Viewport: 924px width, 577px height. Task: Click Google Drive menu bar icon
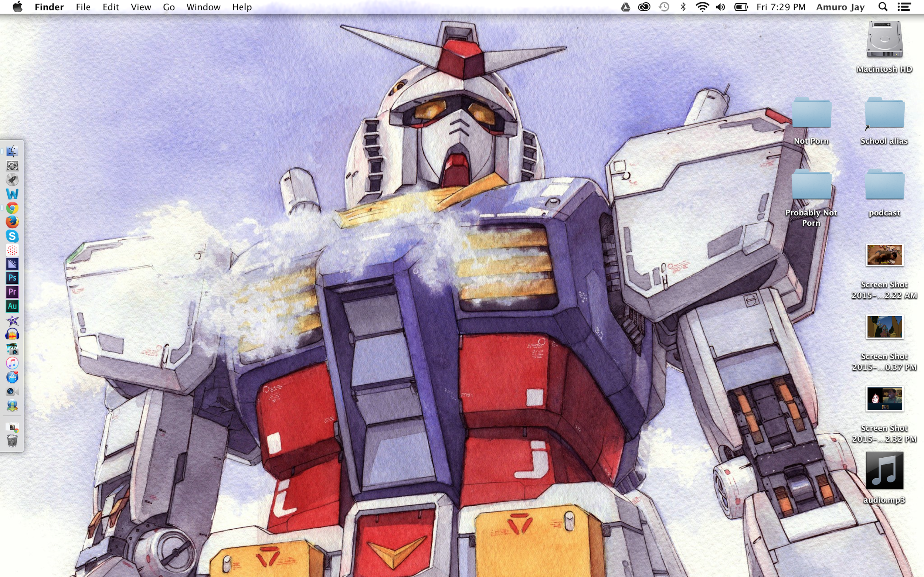[x=625, y=7]
